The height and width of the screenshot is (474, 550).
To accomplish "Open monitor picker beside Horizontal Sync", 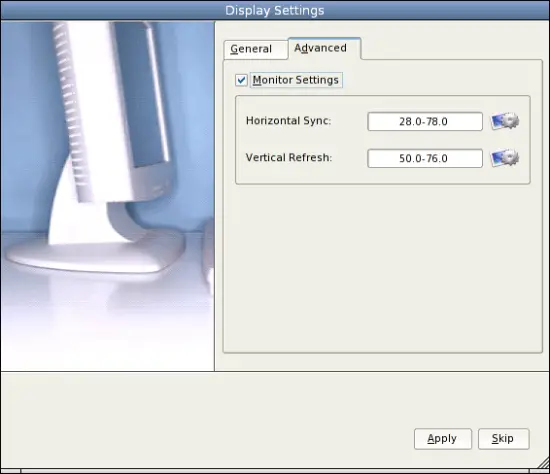I will pos(505,121).
